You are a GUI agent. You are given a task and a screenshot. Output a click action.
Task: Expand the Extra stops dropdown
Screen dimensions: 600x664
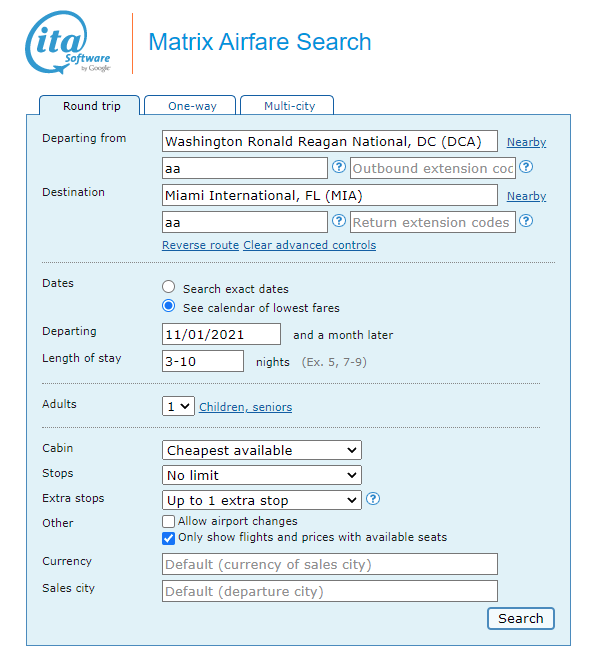point(261,500)
